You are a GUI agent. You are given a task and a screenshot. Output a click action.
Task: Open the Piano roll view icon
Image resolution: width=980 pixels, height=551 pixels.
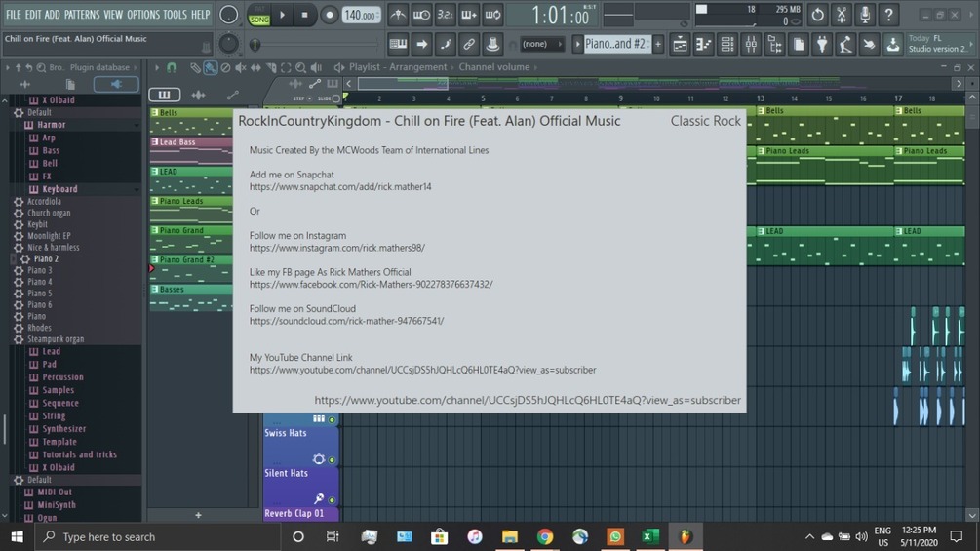704,44
